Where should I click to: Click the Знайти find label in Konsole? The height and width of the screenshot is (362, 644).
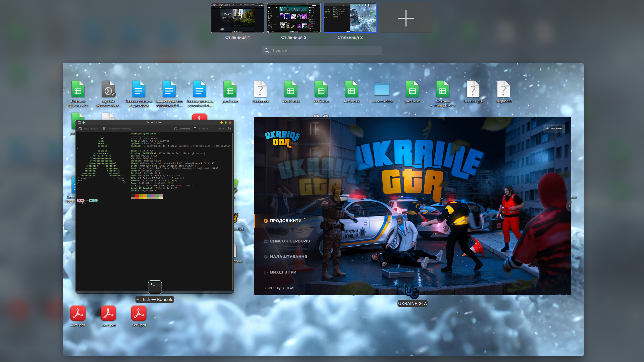pos(221,129)
